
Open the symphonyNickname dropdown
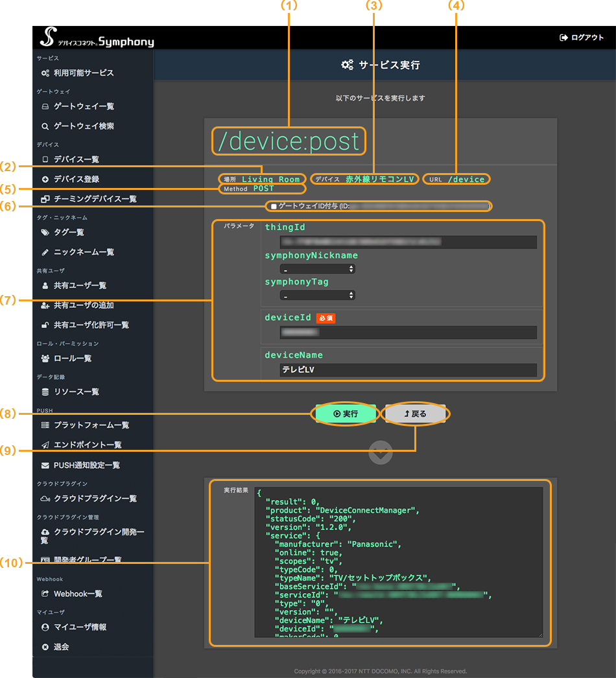coord(318,269)
